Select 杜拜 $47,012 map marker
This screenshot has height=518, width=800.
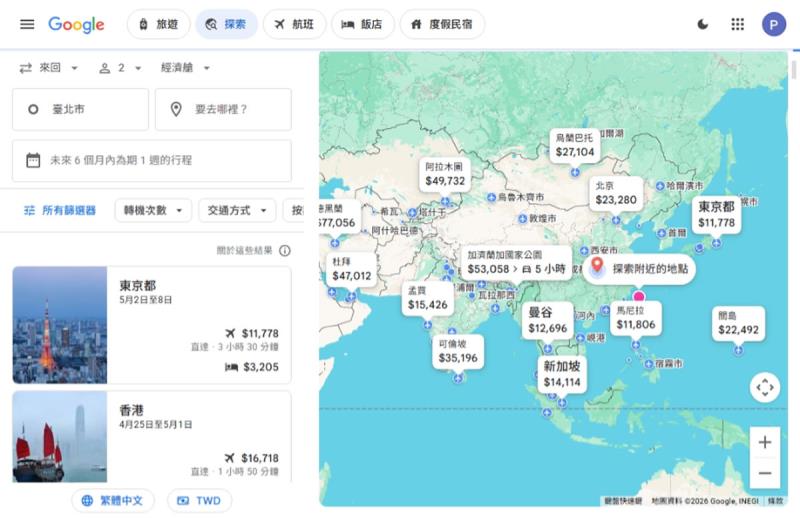tap(352, 269)
